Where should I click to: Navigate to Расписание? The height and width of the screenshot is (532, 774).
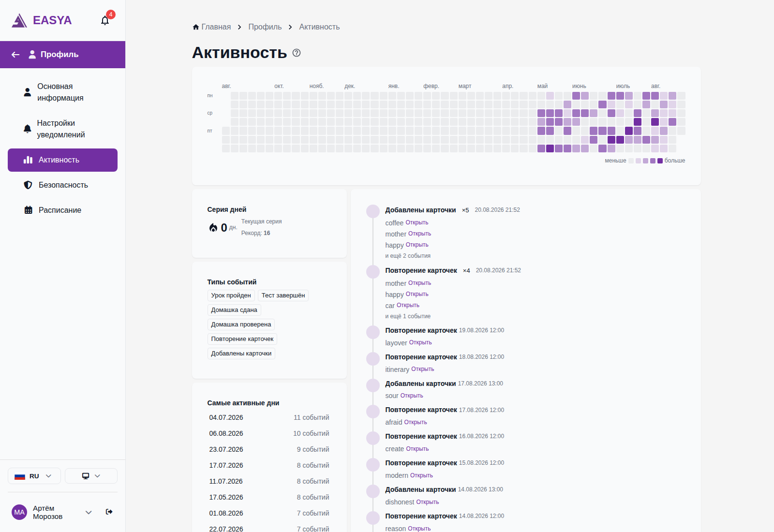(x=63, y=210)
